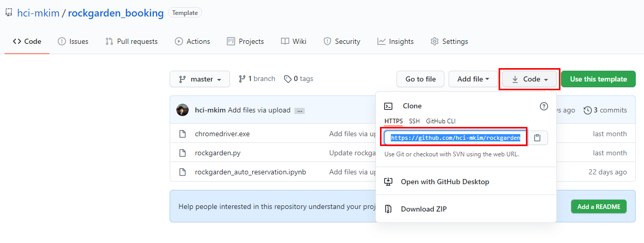Switch to Pull requests tab
This screenshot has height=243, width=644.
point(131,41)
